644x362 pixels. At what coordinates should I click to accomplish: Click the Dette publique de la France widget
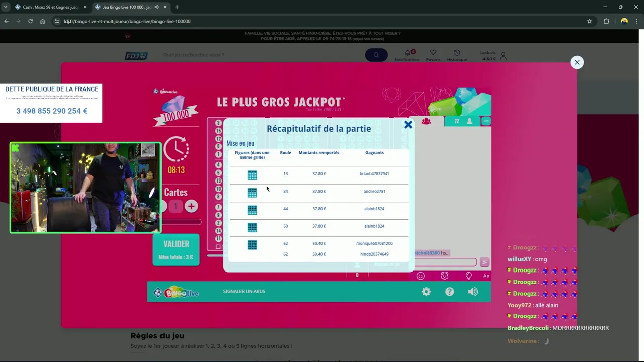[51, 103]
